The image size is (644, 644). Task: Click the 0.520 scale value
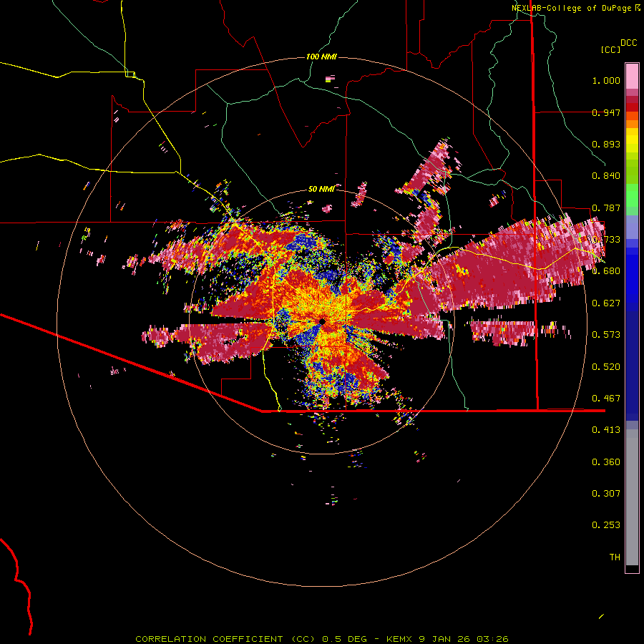coord(606,366)
